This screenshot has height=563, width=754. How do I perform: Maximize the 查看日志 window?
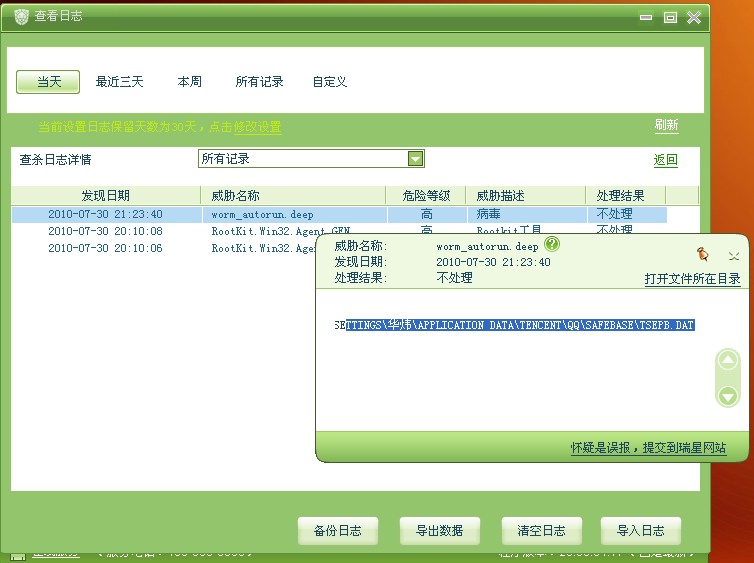670,18
